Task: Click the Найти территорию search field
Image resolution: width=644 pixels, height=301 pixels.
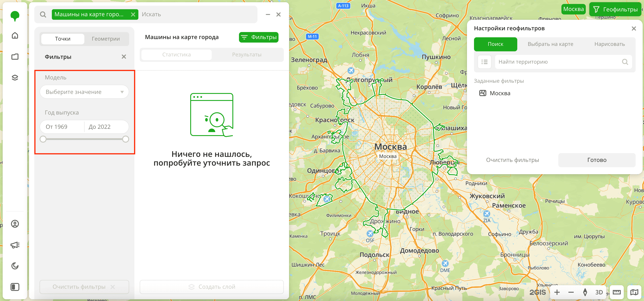Action: tap(559, 62)
